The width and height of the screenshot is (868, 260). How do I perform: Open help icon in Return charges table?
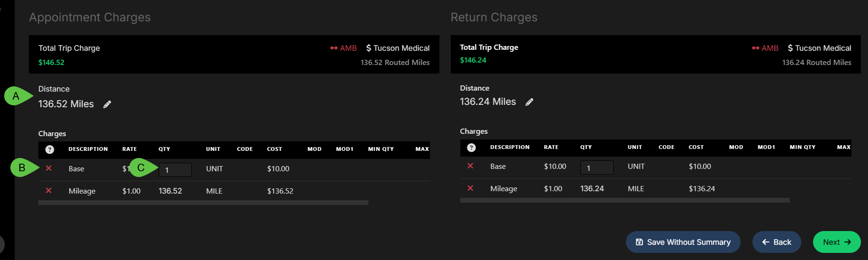[471, 148]
